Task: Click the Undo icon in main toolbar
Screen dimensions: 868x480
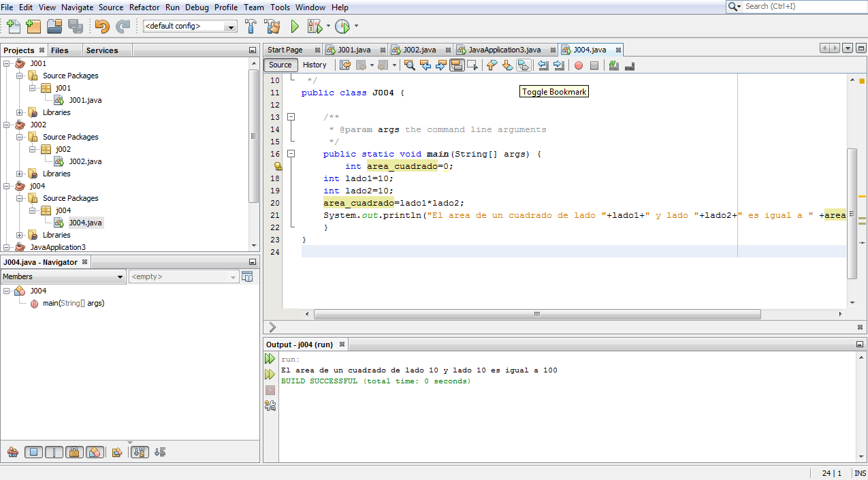Action: pos(102,27)
